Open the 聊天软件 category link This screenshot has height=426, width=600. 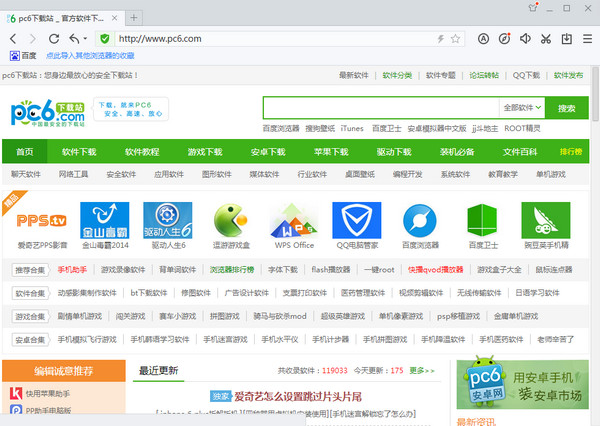tap(26, 174)
